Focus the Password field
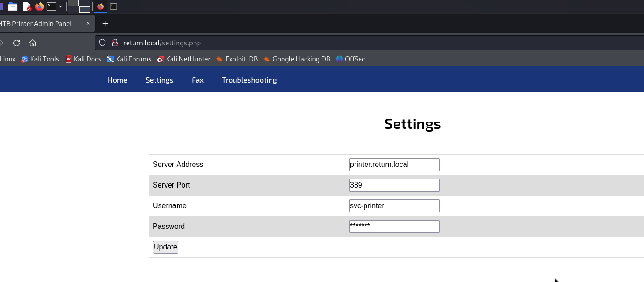Viewport: 644px width, 282px height. (394, 227)
